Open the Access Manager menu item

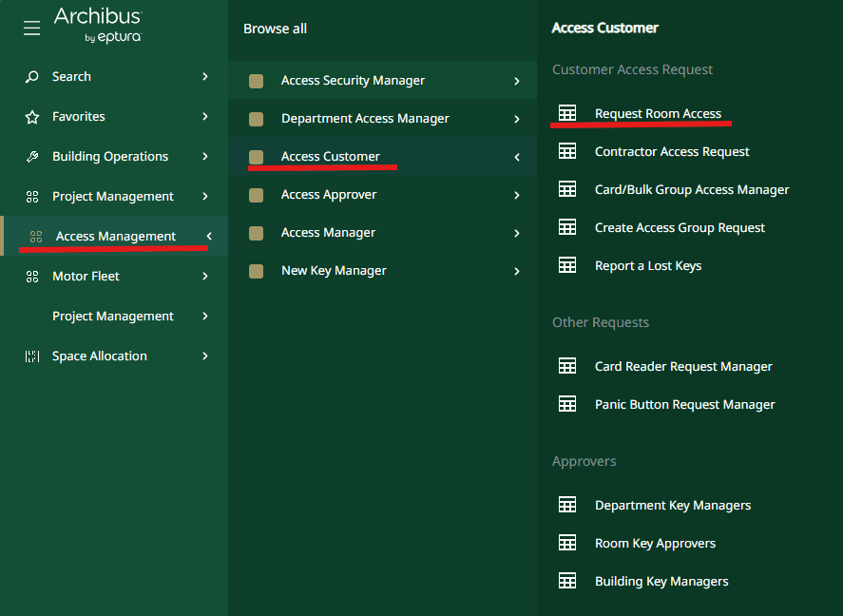[x=328, y=233]
